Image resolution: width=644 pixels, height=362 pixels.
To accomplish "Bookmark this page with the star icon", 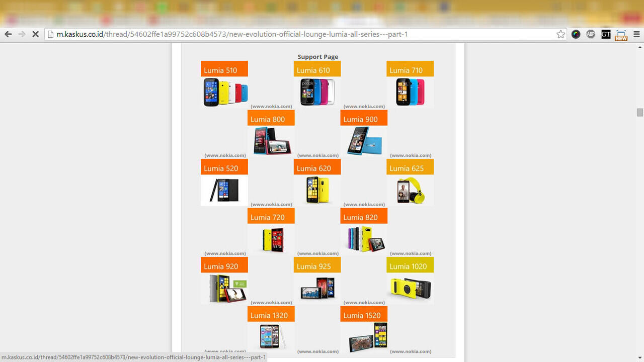I will (x=560, y=34).
